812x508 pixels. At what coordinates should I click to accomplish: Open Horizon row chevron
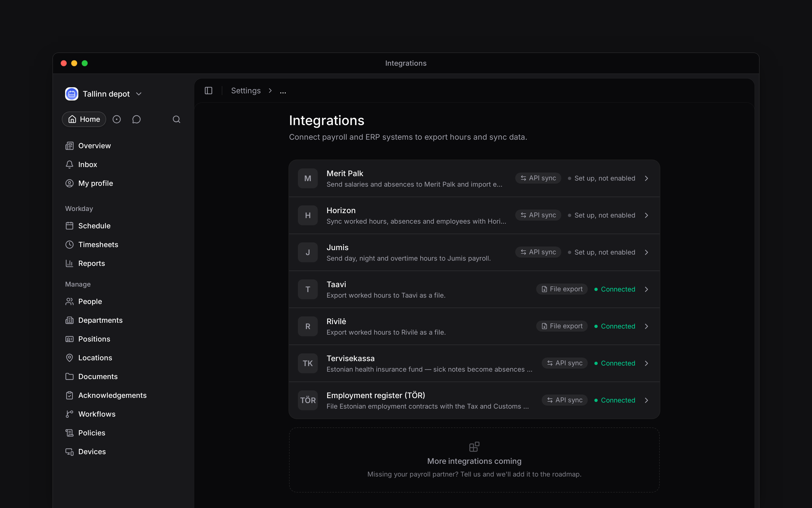(646, 215)
